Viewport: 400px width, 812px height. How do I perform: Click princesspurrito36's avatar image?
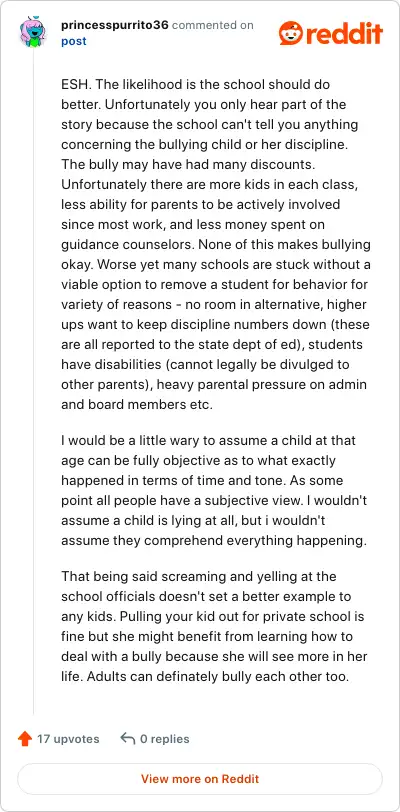[33, 32]
